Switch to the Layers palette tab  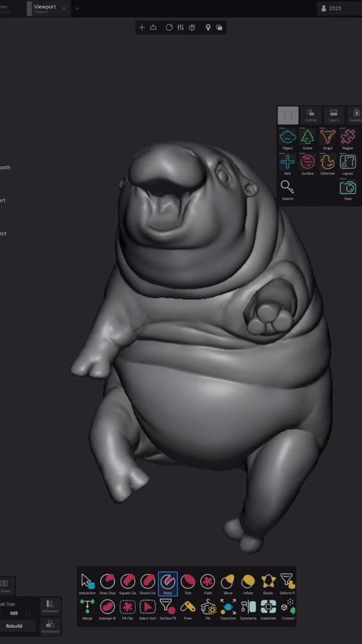334,115
